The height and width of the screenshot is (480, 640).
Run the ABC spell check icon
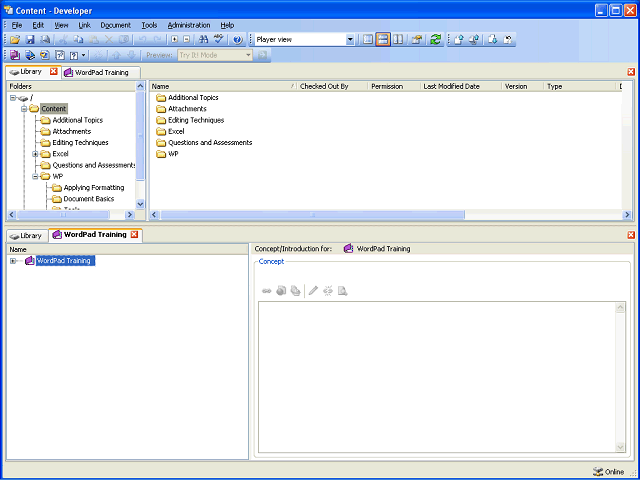[x=219, y=40]
